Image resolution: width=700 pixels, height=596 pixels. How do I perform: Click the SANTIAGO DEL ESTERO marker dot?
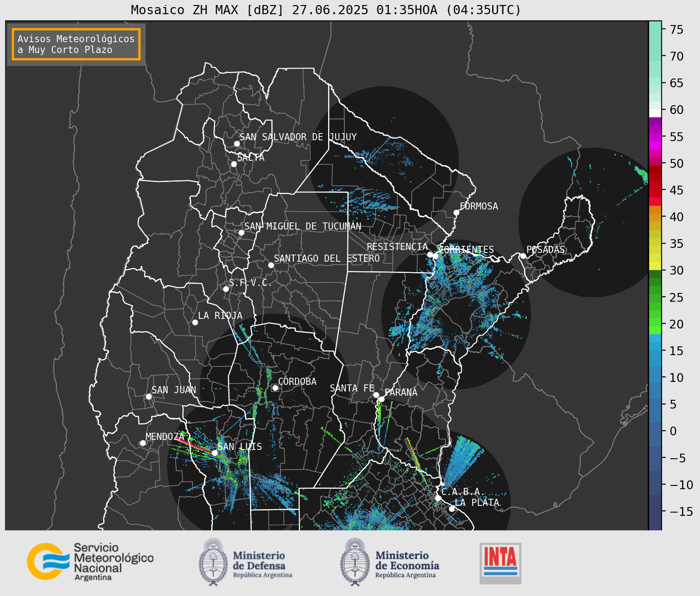pyautogui.click(x=271, y=265)
